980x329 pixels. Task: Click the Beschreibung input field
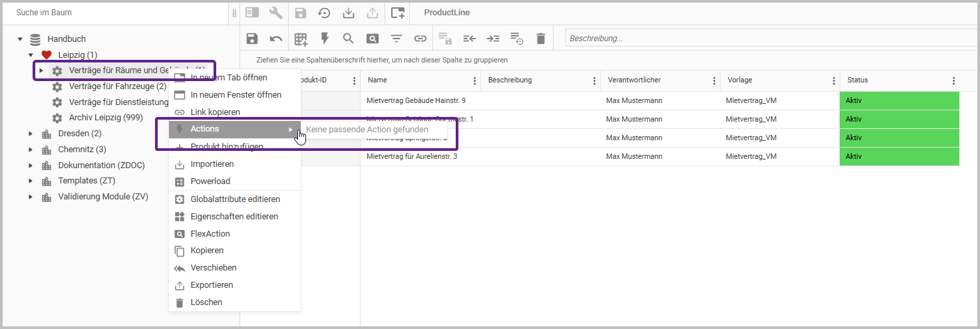(765, 39)
